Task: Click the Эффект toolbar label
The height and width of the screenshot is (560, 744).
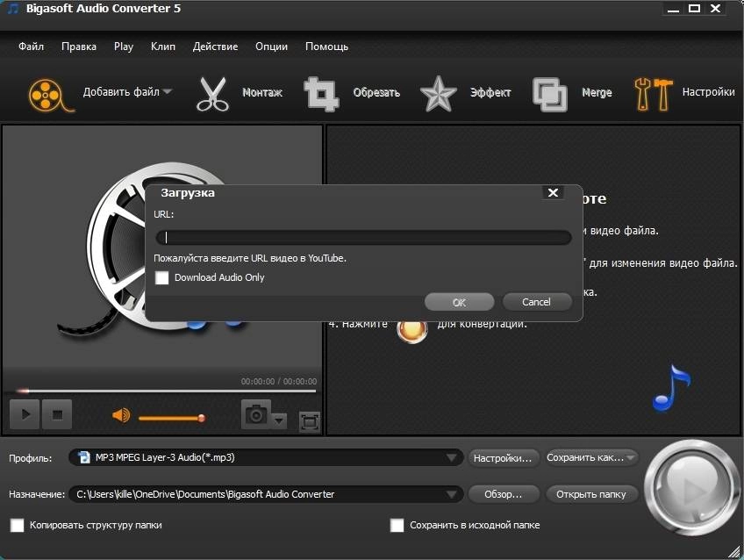Action: point(490,92)
